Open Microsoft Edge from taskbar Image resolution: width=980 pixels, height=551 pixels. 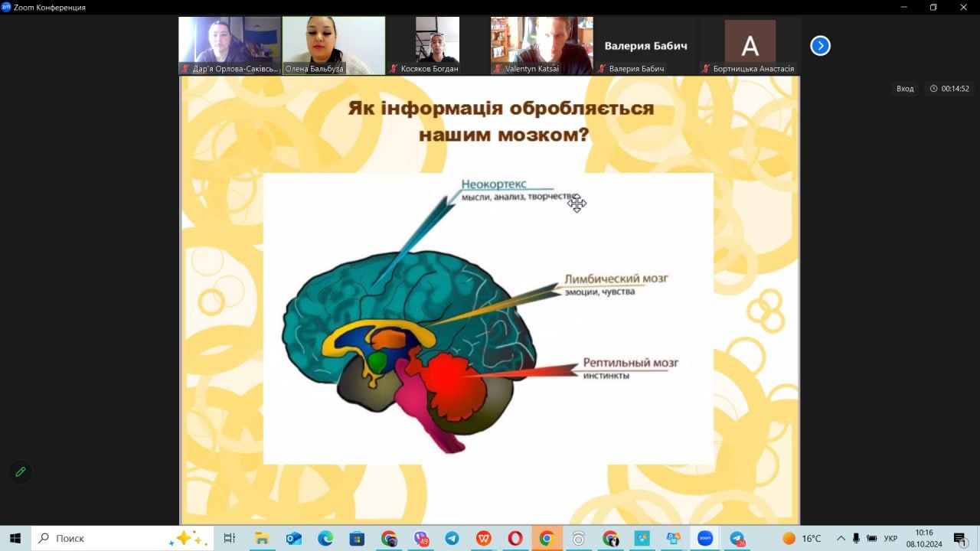[325, 538]
